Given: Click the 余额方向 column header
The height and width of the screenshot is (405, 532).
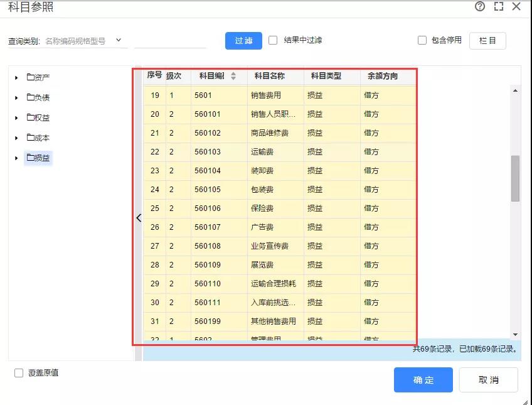Looking at the screenshot, I should tap(382, 76).
